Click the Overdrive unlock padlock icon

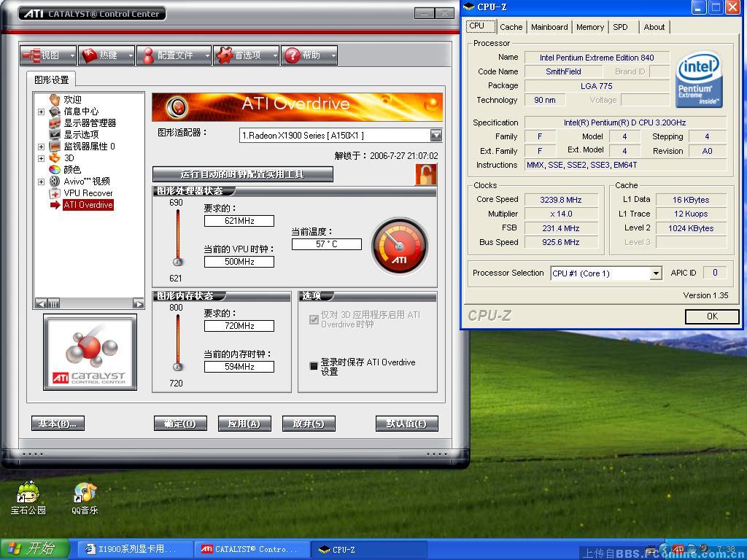(425, 174)
